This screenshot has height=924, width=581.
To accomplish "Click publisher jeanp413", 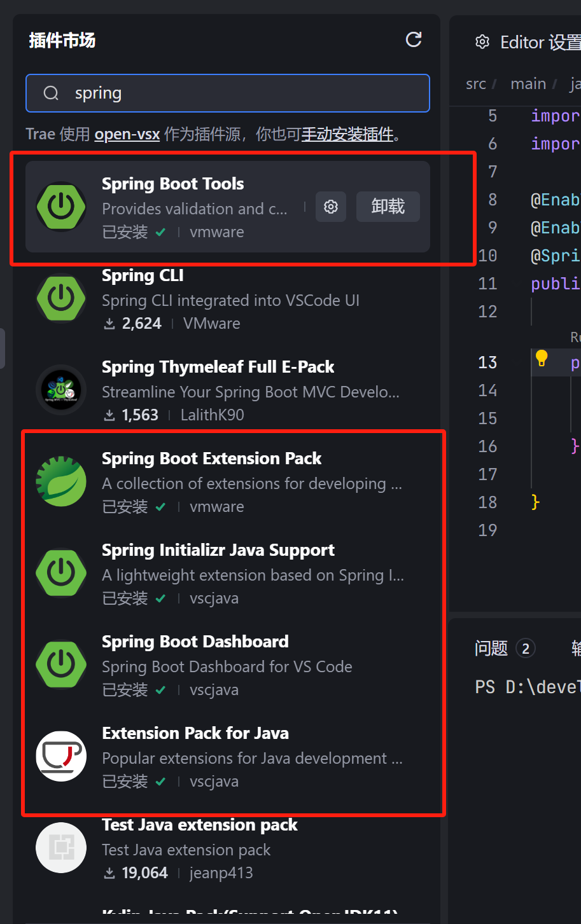I will (221, 873).
